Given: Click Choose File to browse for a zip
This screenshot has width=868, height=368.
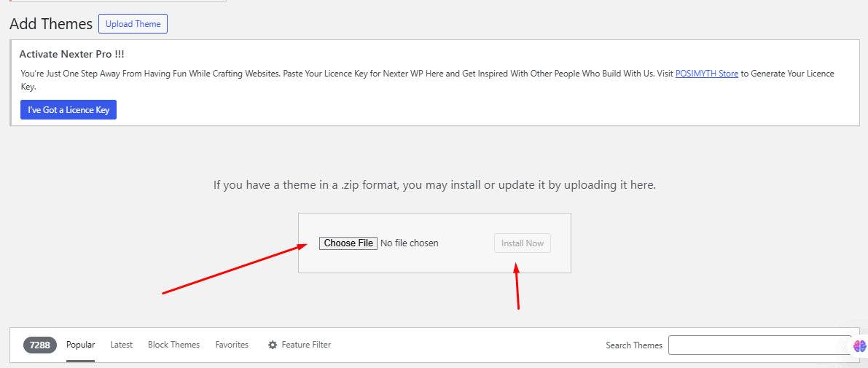Looking at the screenshot, I should 348,243.
